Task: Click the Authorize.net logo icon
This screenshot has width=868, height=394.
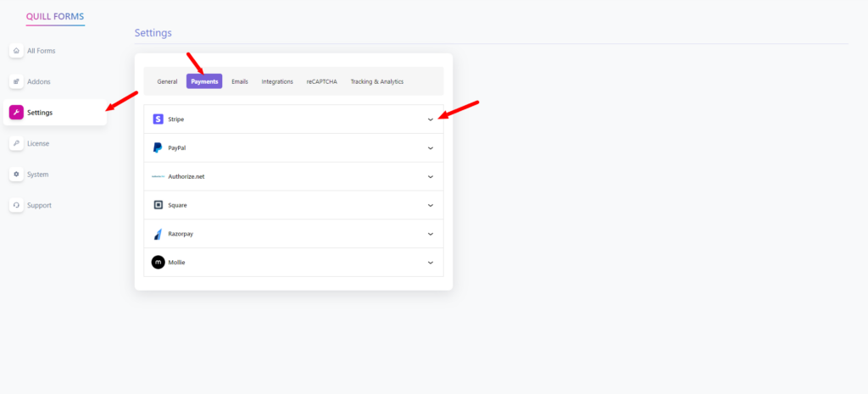Action: coord(159,176)
